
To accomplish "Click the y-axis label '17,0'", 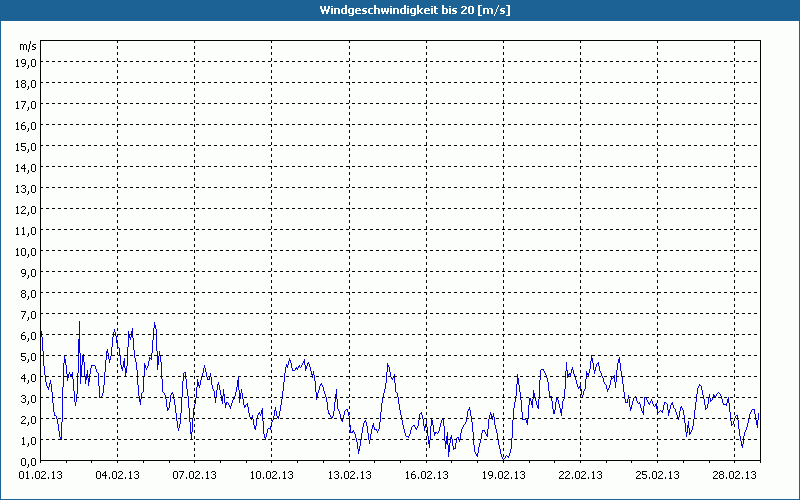I will coord(28,105).
